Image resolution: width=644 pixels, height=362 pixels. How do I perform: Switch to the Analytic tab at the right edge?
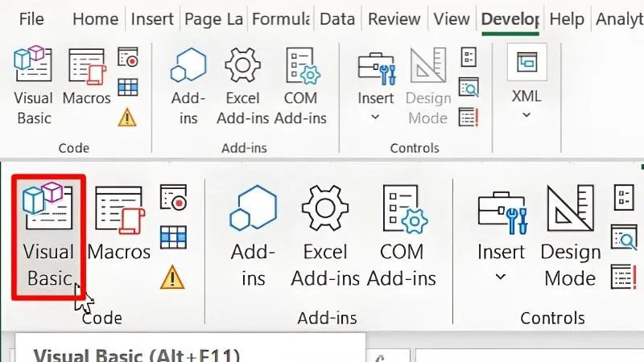[x=619, y=19]
